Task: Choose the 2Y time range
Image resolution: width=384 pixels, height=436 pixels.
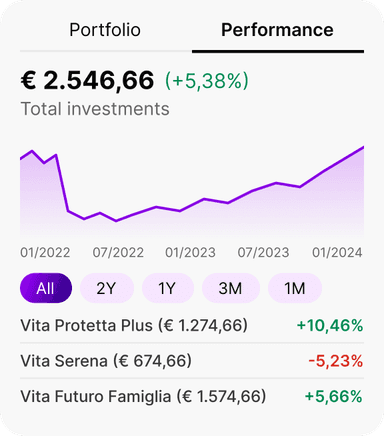Action: tap(107, 288)
